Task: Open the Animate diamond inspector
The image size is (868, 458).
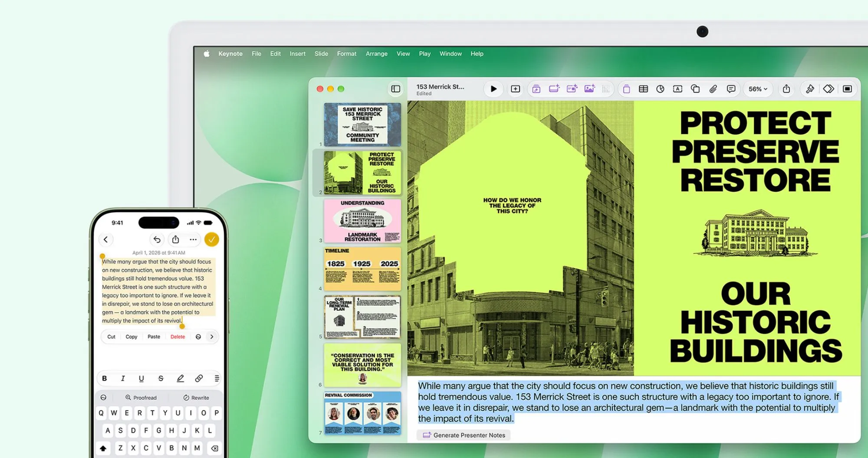Action: pyautogui.click(x=829, y=89)
